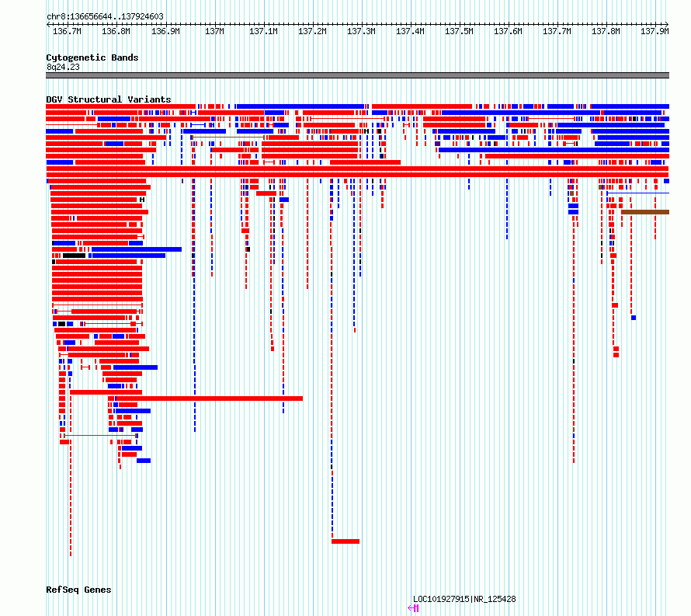Click the 8q24.23 band label
Screen dimensions: 691x616
tap(63, 67)
